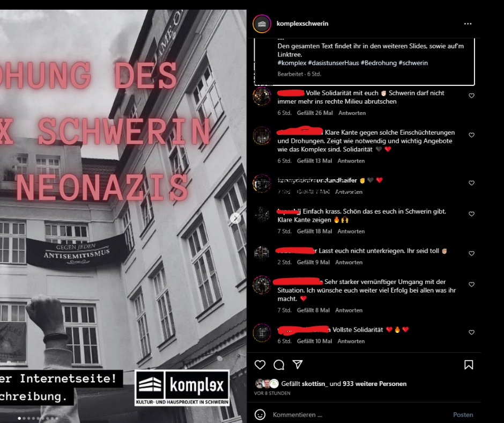Advance to next slide arrow
504x423 pixels.
[235, 218]
